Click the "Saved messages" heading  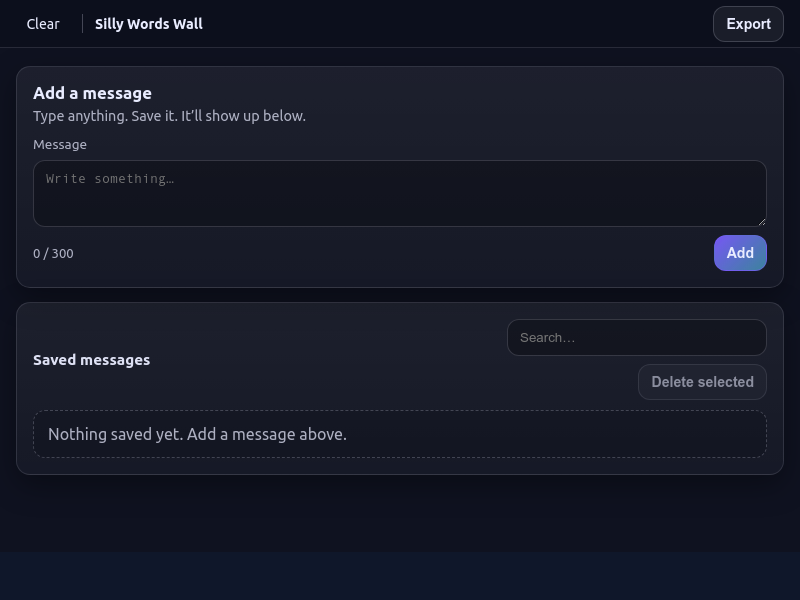[x=91, y=360]
